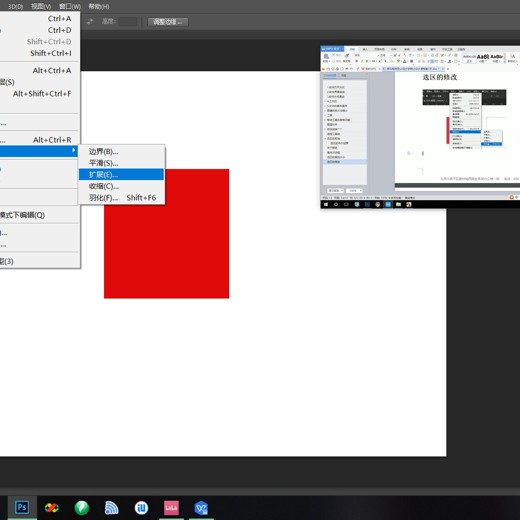Click the highlighted blue menu row with submenu arrow

point(39,151)
